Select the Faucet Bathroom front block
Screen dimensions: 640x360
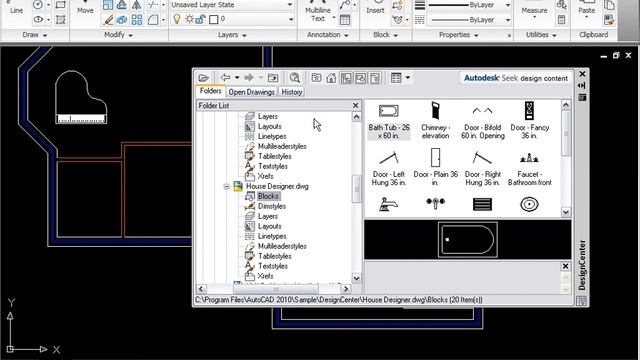click(529, 168)
